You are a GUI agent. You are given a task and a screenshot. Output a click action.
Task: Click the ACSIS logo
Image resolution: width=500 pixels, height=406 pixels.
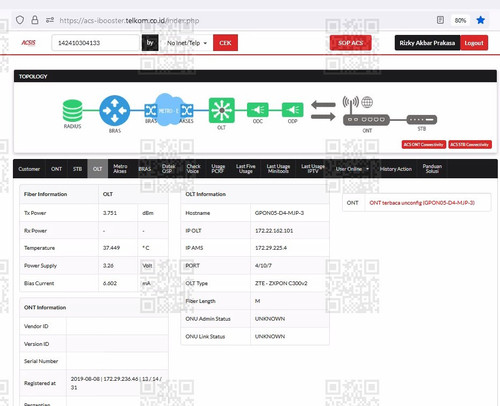coord(28,43)
